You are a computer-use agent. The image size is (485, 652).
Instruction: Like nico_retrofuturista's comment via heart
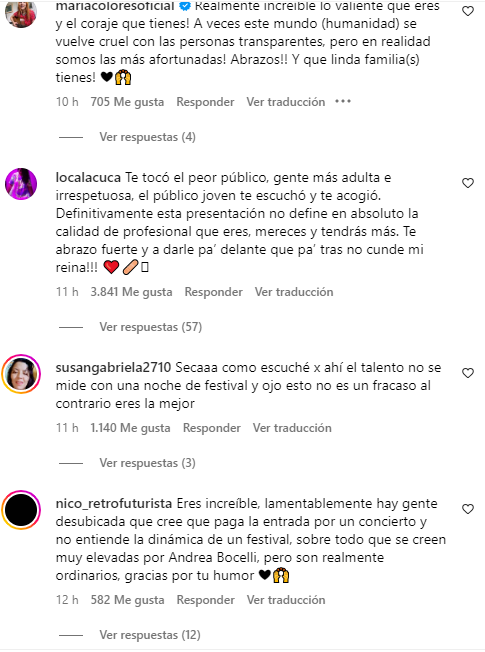click(x=468, y=509)
